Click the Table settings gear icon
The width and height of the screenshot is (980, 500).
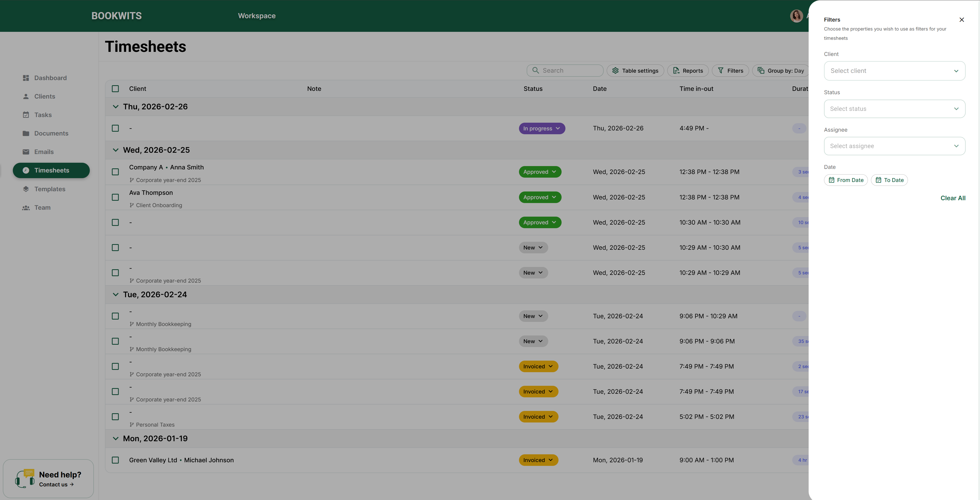[x=615, y=71]
